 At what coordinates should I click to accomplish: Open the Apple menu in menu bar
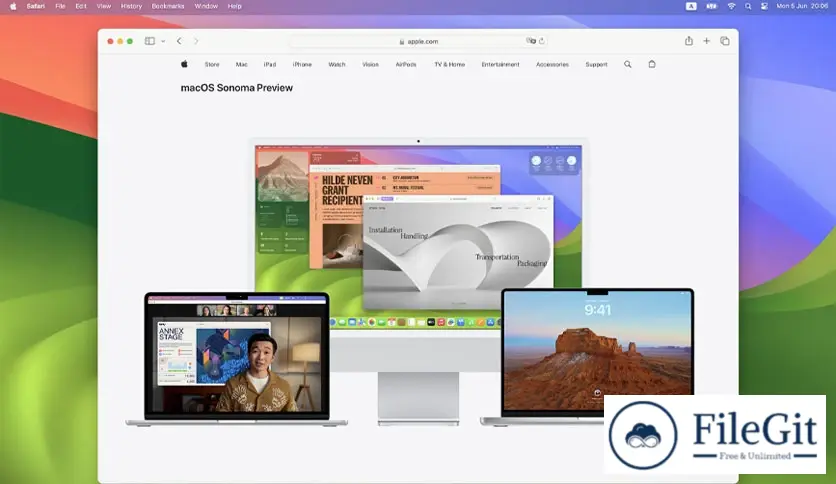point(13,6)
